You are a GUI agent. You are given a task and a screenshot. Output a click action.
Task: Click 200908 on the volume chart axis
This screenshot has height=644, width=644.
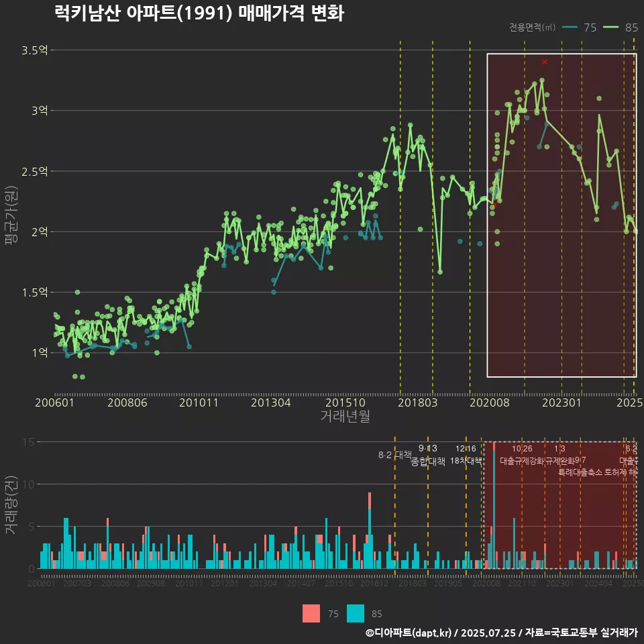coord(151,583)
